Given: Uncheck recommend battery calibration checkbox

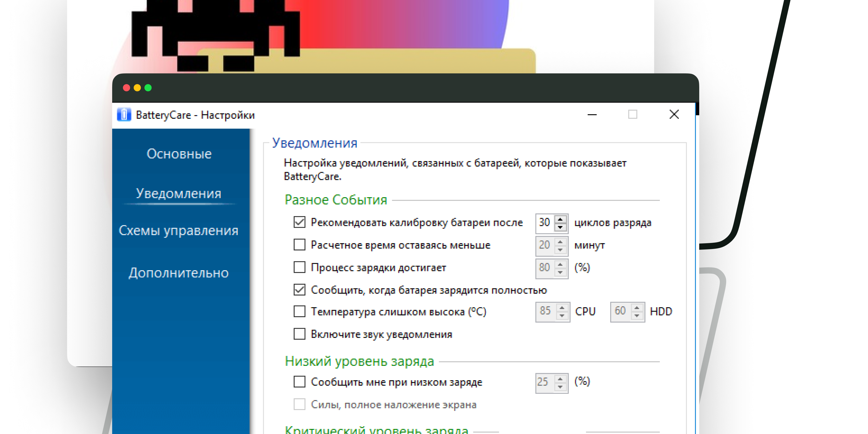Looking at the screenshot, I should (299, 223).
